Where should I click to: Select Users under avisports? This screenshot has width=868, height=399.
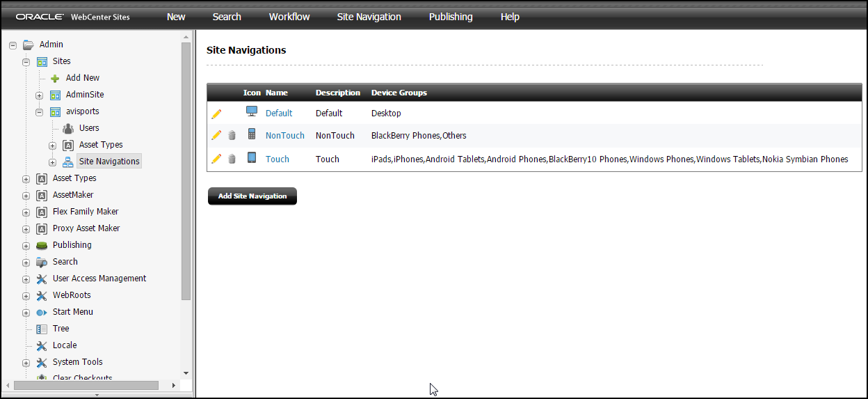pyautogui.click(x=89, y=128)
